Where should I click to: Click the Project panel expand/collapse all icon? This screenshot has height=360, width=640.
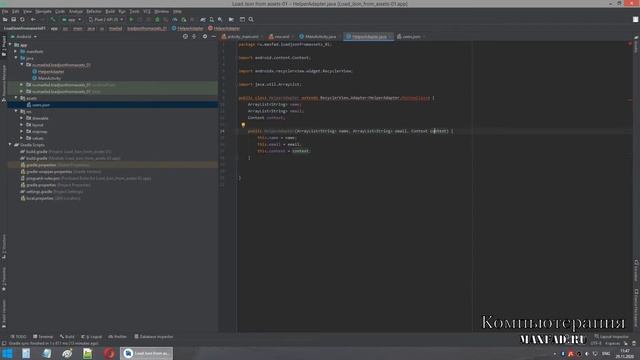pyautogui.click(x=194, y=36)
